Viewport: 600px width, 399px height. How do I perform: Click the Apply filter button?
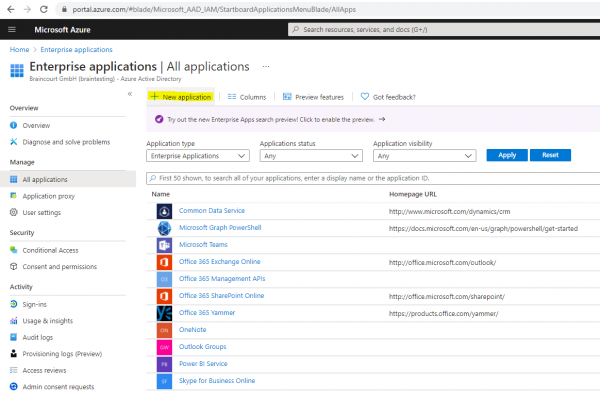[x=507, y=155]
